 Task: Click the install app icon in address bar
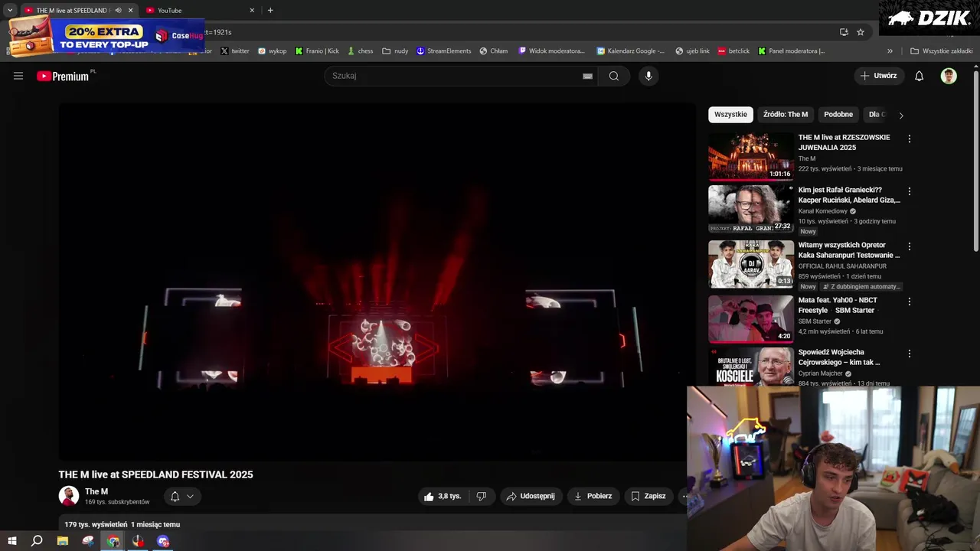coord(844,32)
